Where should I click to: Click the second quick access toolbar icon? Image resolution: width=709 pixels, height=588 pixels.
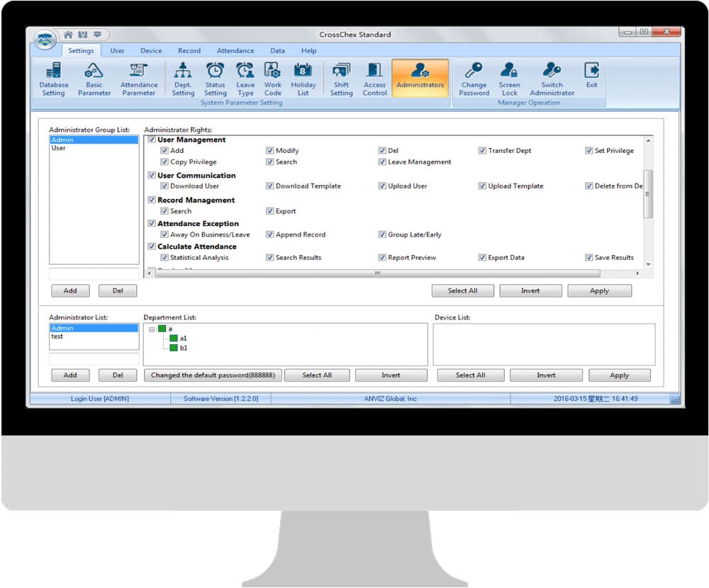coord(83,34)
